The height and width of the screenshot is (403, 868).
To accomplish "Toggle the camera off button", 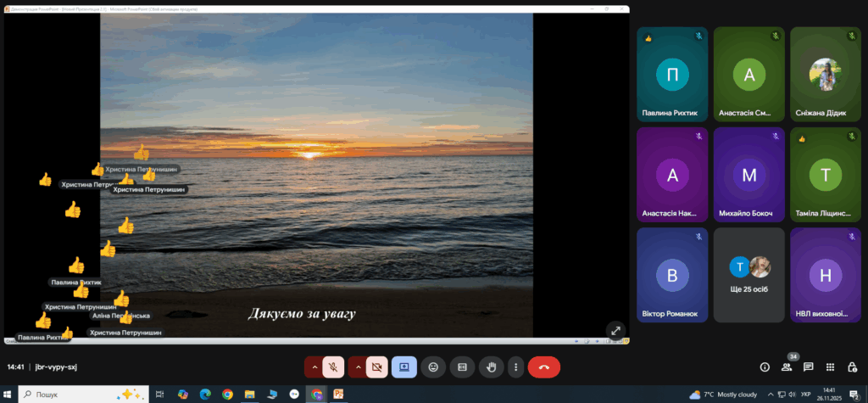I will coord(377,367).
